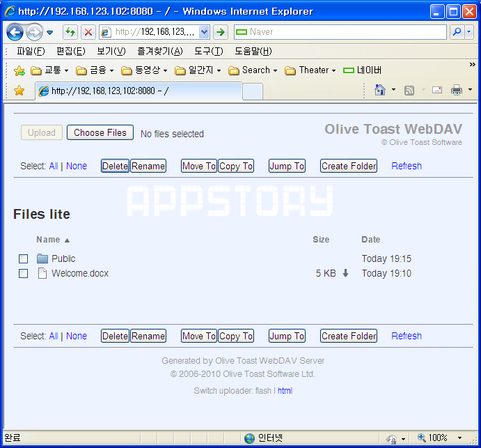Click the address bar URL field

pos(155,32)
